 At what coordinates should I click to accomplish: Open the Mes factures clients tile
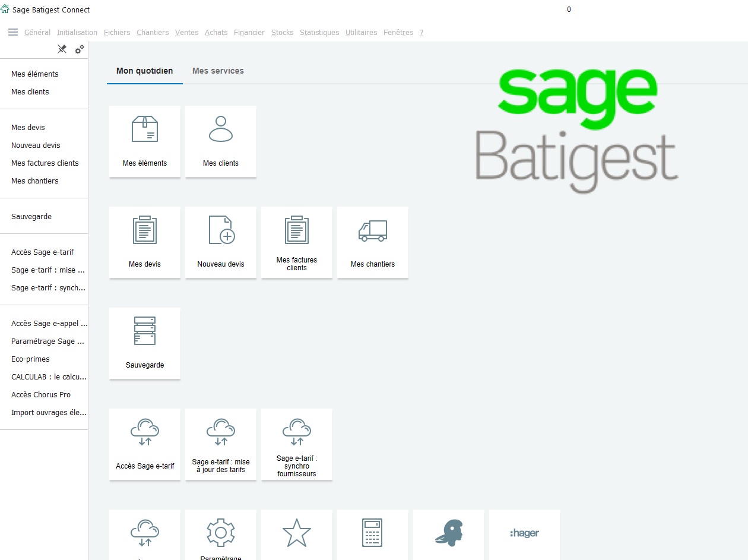click(x=297, y=242)
